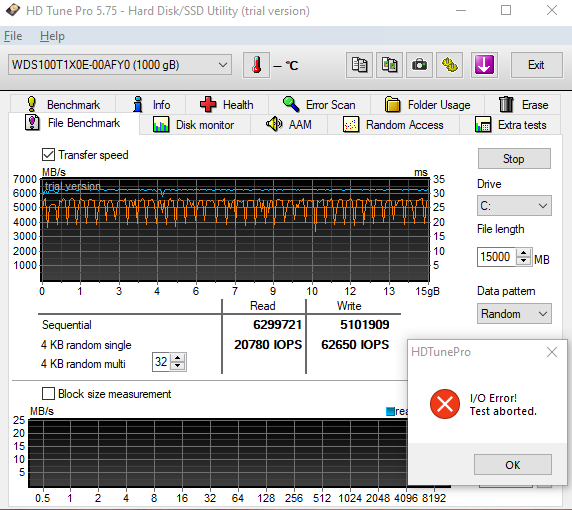572x510 pixels.
Task: Switch to the Info tab
Action: point(151,105)
